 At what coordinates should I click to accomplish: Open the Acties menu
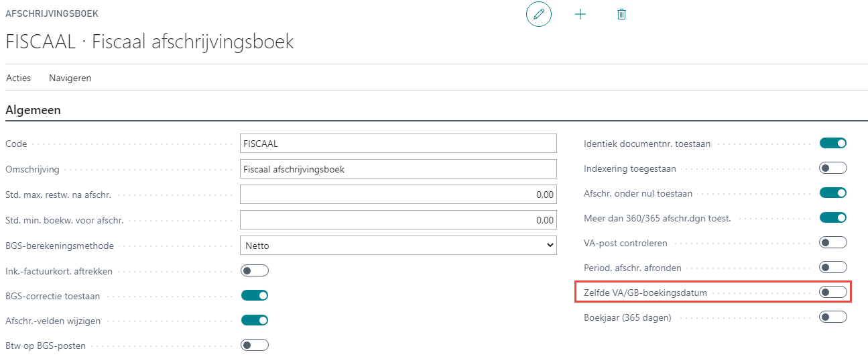[x=18, y=78]
